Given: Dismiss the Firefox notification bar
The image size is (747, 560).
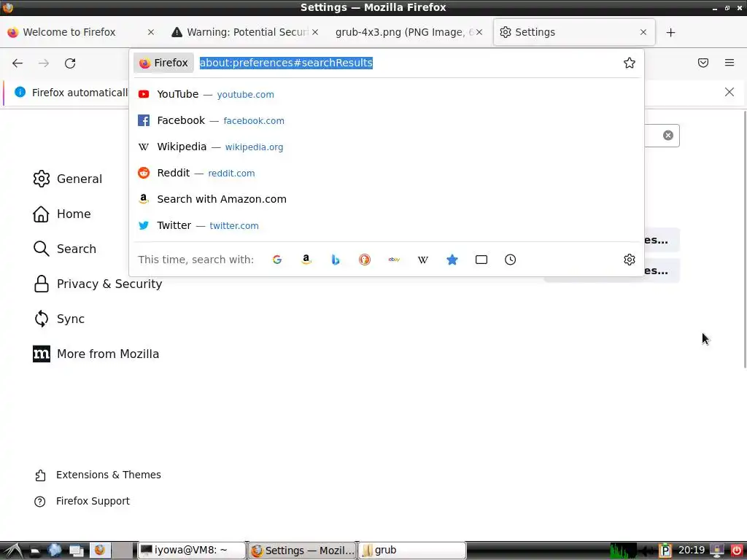Looking at the screenshot, I should 729,92.
